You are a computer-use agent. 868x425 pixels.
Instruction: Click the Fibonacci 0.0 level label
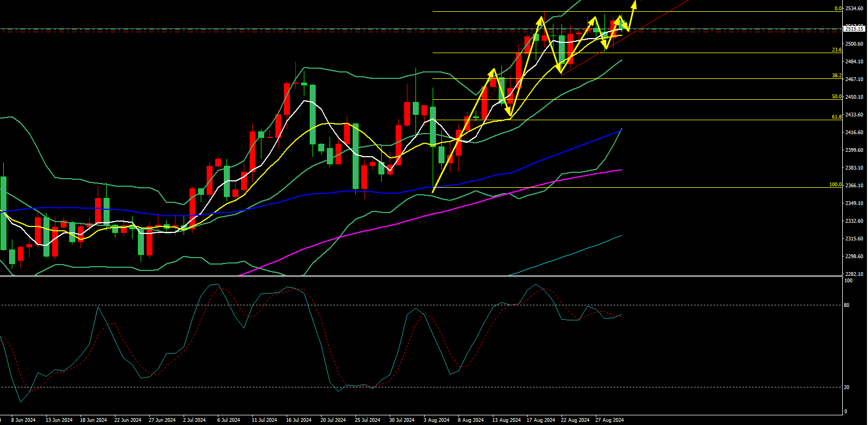coord(838,9)
